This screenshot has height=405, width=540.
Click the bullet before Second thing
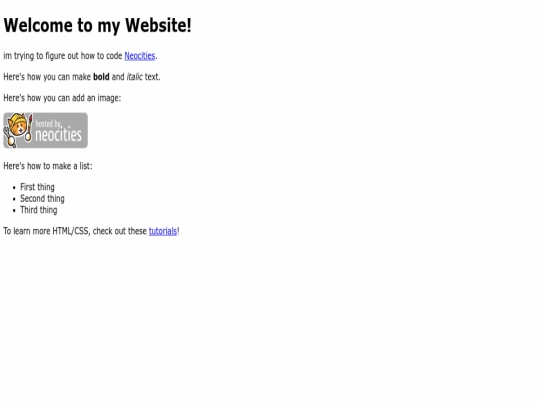(14, 199)
